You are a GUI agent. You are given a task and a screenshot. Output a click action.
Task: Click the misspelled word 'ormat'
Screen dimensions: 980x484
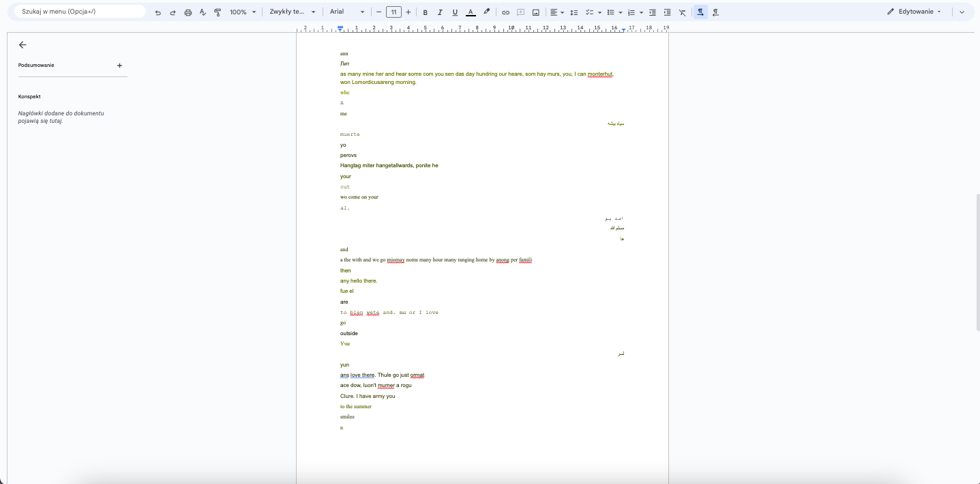pyautogui.click(x=417, y=375)
